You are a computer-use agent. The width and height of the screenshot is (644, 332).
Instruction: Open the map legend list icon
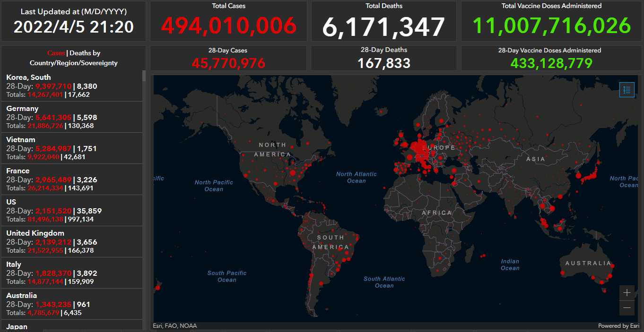pos(627,90)
